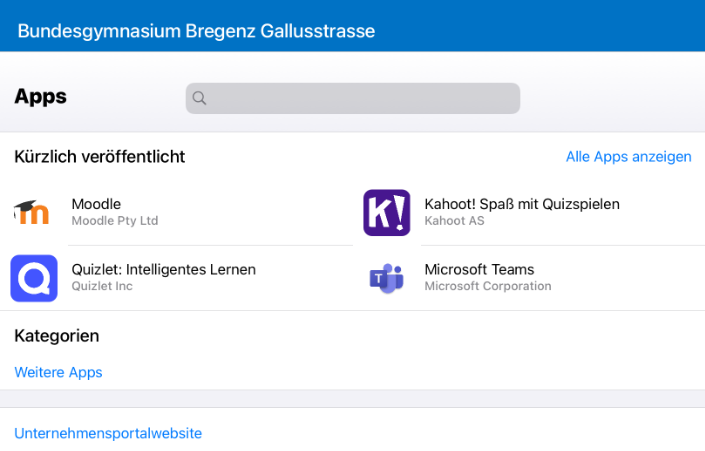Open "Alle Apps anzeigen" link
The width and height of the screenshot is (705, 451).
click(x=628, y=157)
